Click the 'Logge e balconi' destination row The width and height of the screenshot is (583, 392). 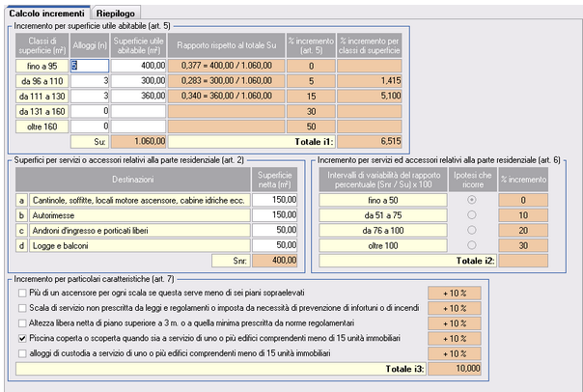tap(140, 245)
